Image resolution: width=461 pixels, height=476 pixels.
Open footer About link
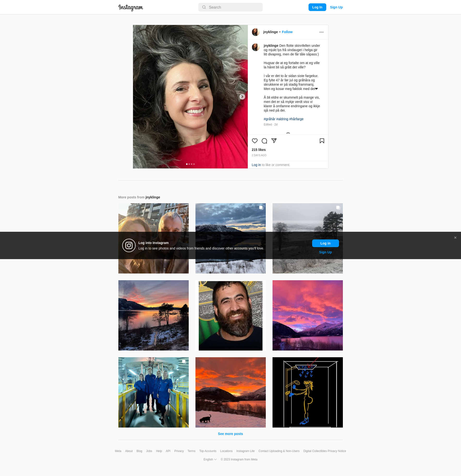pos(129,451)
